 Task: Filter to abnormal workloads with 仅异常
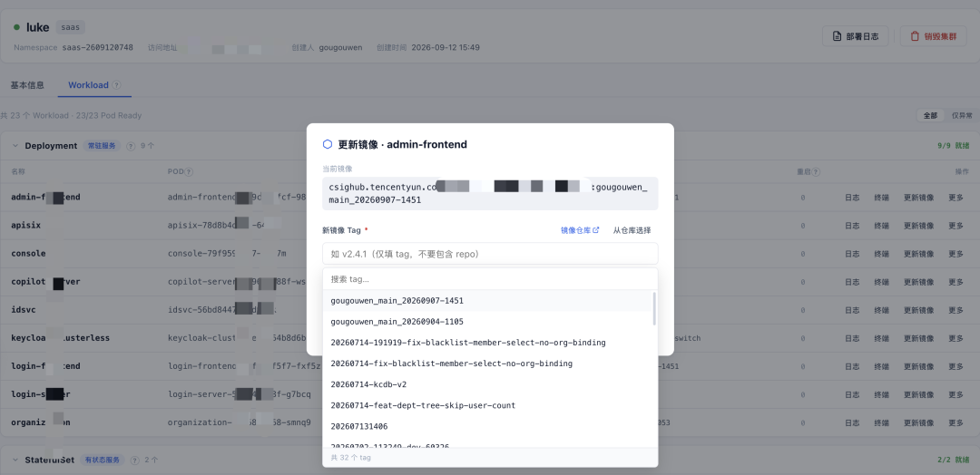[962, 115]
